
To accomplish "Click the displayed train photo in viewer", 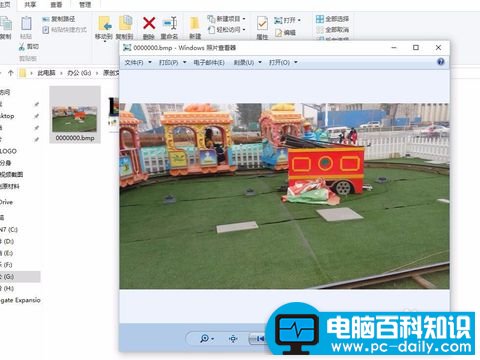I will (284, 196).
